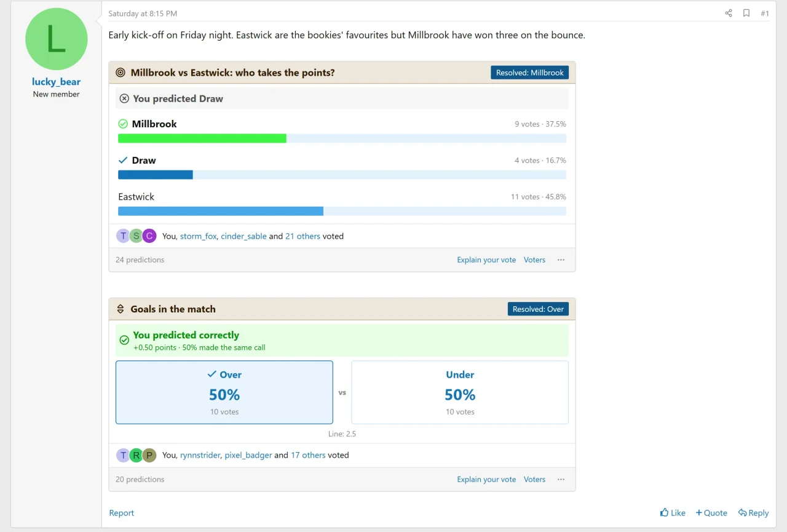The height and width of the screenshot is (532, 787).
Task: Click the T voter avatar in match poll
Action: pos(123,236)
